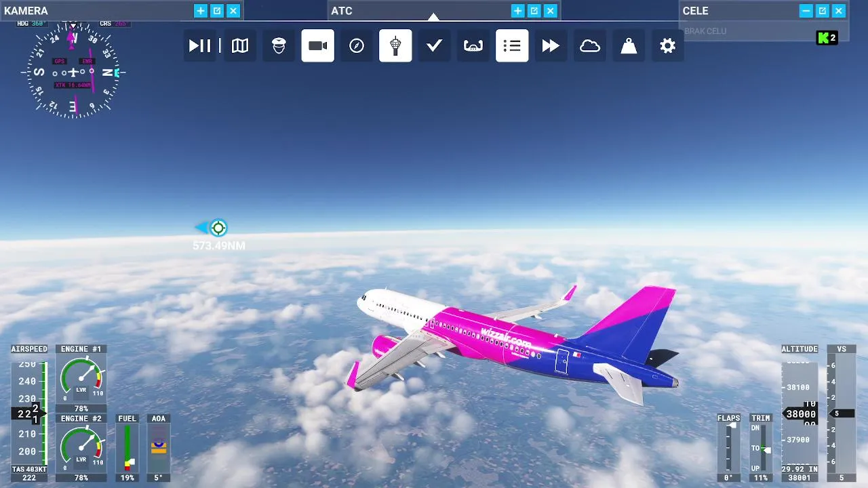
Task: Expand the ATC panel with plus
Action: [517, 11]
